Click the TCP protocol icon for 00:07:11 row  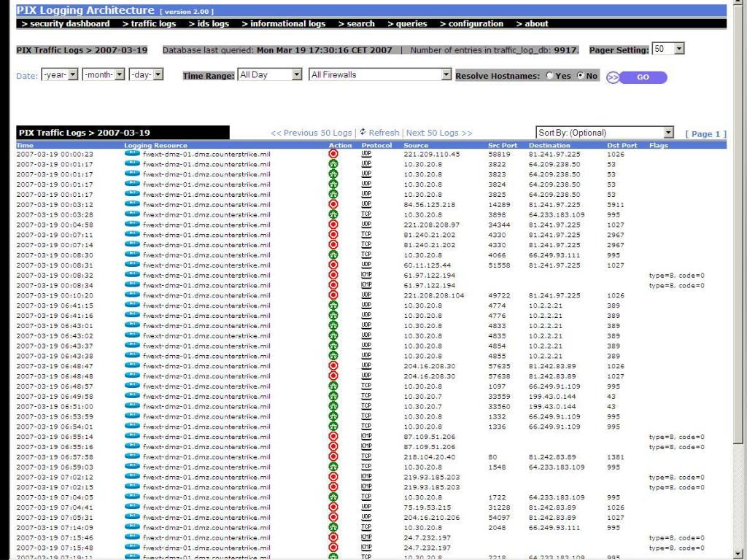(366, 235)
